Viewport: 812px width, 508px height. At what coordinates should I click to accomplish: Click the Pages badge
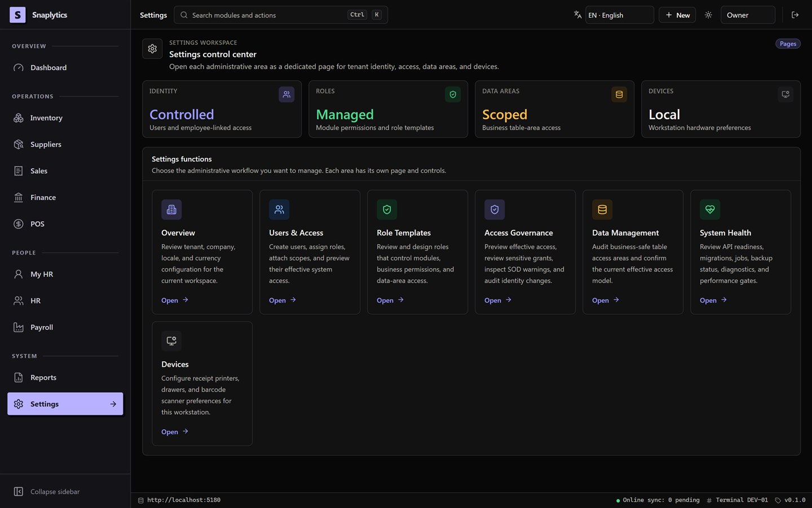click(788, 44)
